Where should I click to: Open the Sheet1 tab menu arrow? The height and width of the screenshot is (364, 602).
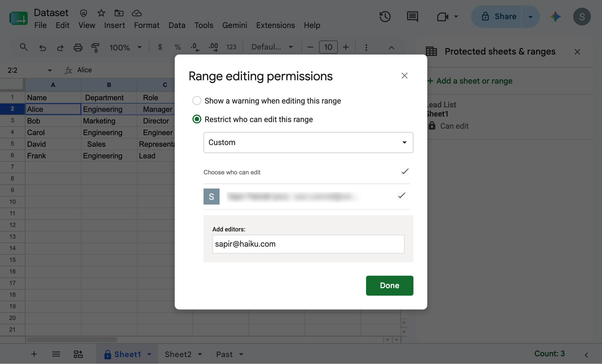pyautogui.click(x=149, y=354)
